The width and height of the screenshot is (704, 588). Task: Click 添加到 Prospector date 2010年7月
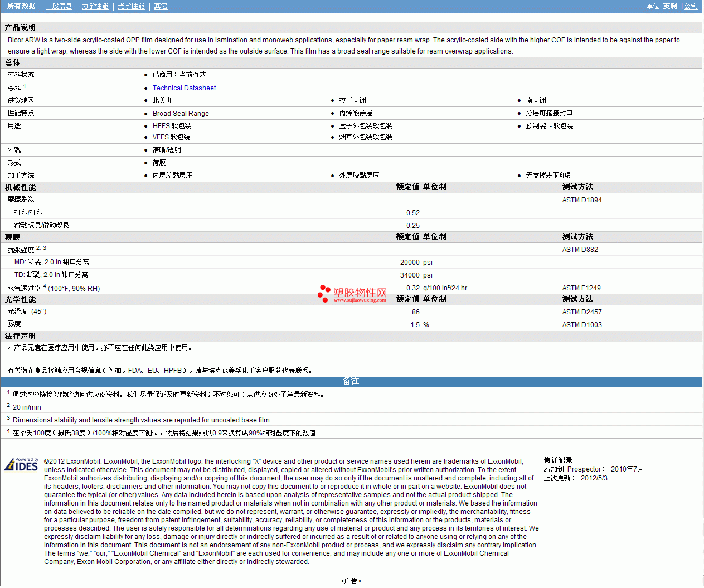tap(627, 469)
